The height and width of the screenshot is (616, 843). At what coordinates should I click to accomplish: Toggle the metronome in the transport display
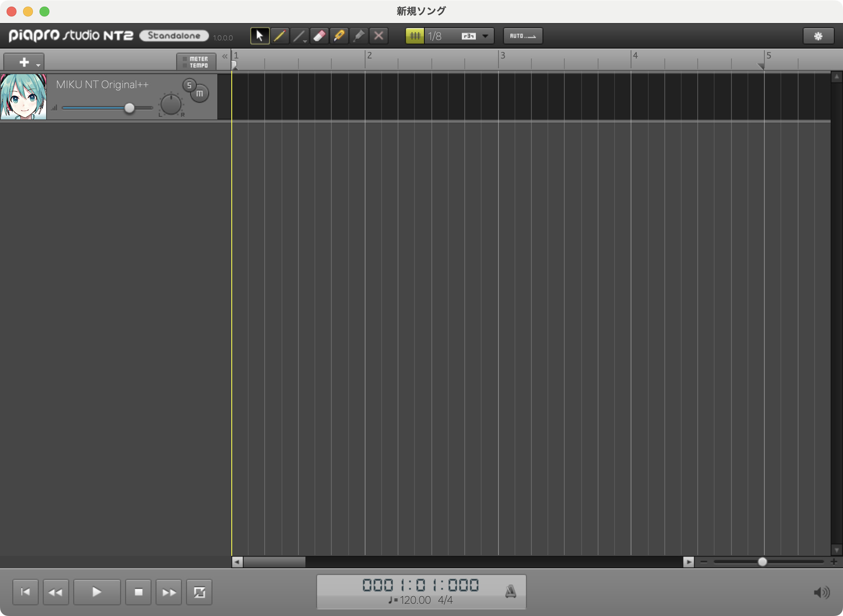pos(510,591)
